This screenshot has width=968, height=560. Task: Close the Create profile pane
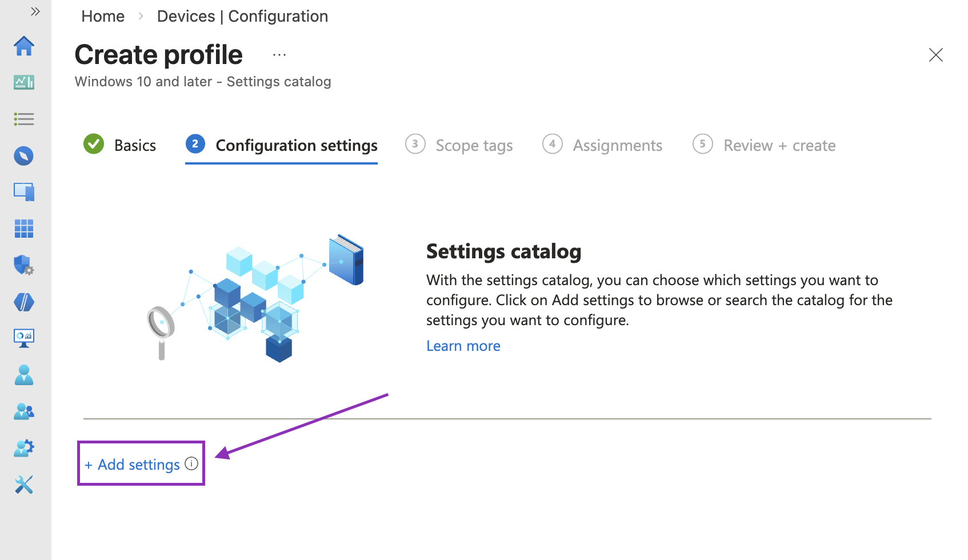(936, 55)
